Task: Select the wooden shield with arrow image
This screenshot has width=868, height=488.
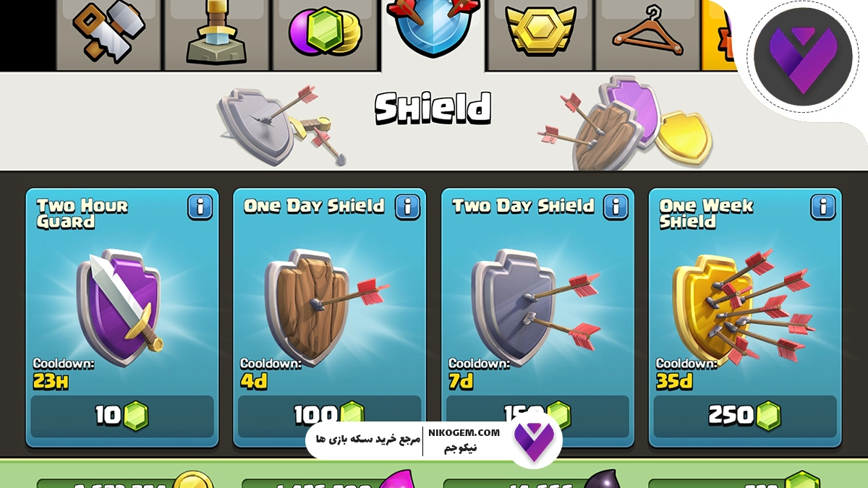Action: click(318, 305)
